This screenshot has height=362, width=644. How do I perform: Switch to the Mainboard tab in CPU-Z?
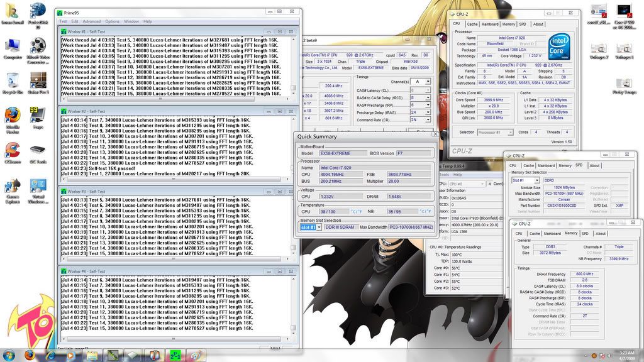pos(490,25)
